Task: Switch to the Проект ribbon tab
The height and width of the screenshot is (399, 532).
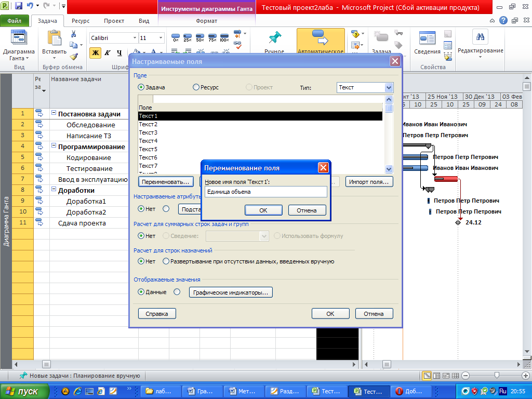Action: (x=114, y=21)
